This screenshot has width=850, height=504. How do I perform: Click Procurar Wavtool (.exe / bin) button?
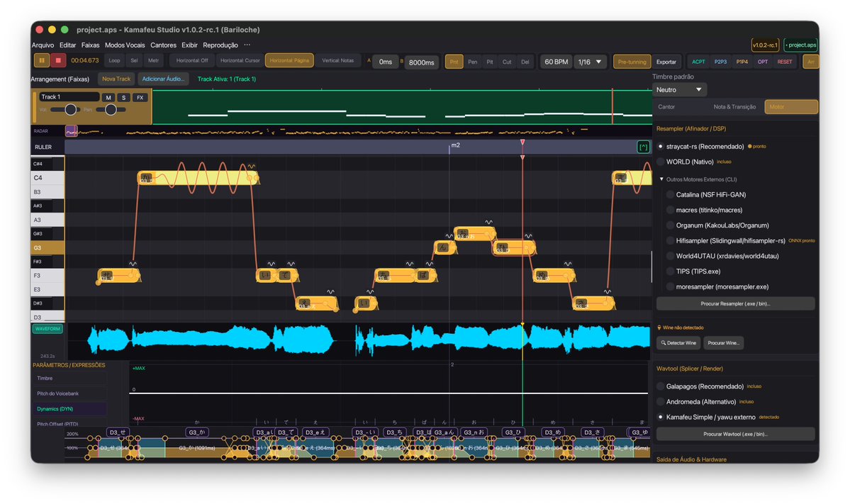click(736, 434)
